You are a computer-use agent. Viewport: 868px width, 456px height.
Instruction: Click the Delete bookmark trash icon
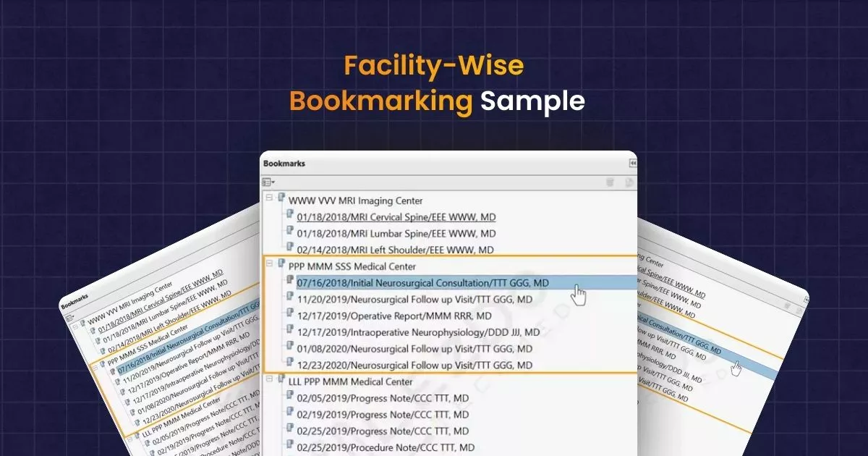[610, 180]
